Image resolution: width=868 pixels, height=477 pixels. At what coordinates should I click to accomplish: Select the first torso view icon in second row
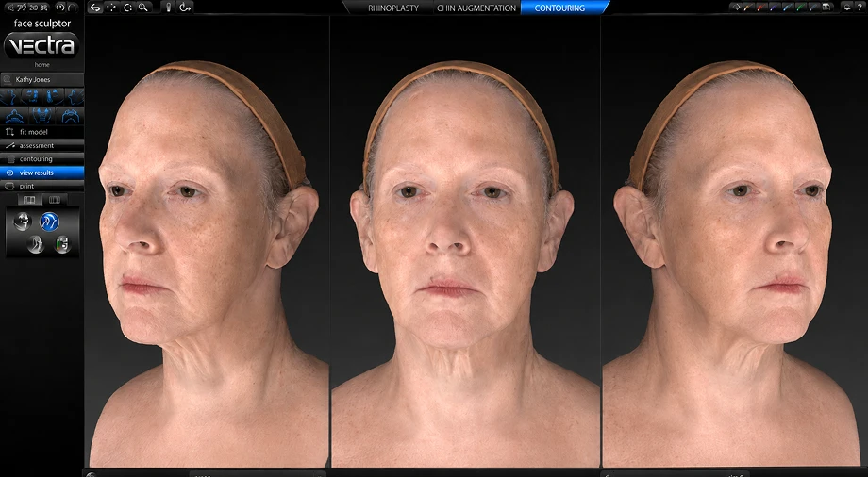[x=14, y=116]
